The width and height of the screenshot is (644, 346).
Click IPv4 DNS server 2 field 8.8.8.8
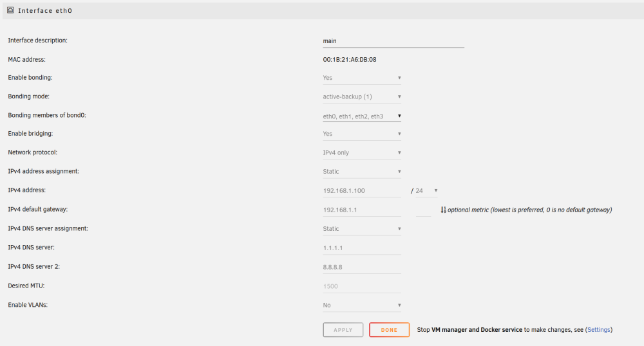coord(362,268)
